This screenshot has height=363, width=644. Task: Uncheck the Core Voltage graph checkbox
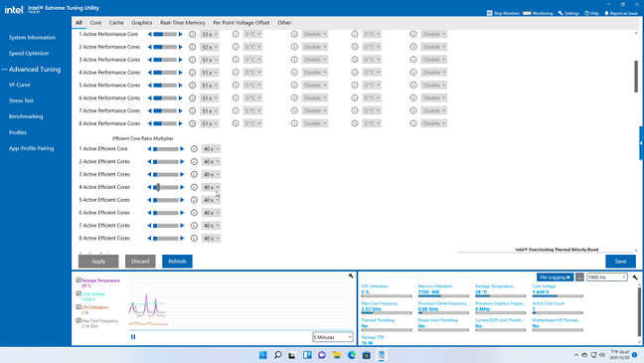pos(79,293)
